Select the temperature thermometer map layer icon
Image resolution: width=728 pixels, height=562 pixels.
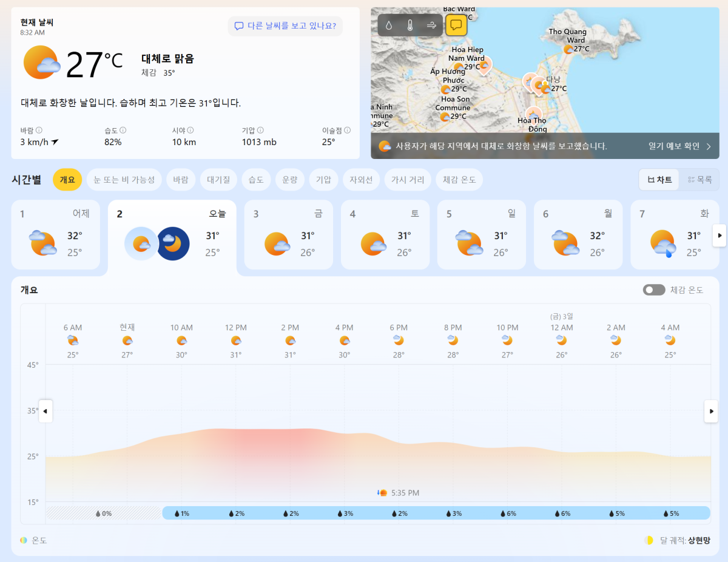pos(410,25)
